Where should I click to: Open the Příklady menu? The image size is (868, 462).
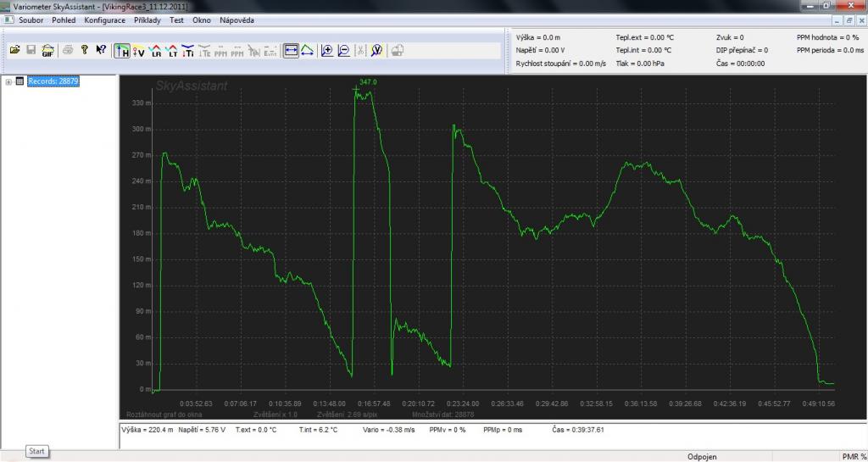click(148, 19)
